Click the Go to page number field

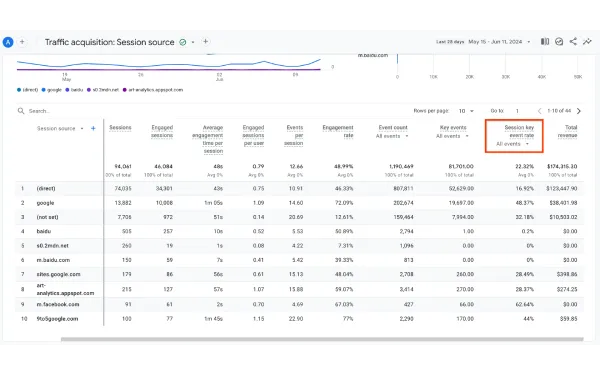coord(517,111)
